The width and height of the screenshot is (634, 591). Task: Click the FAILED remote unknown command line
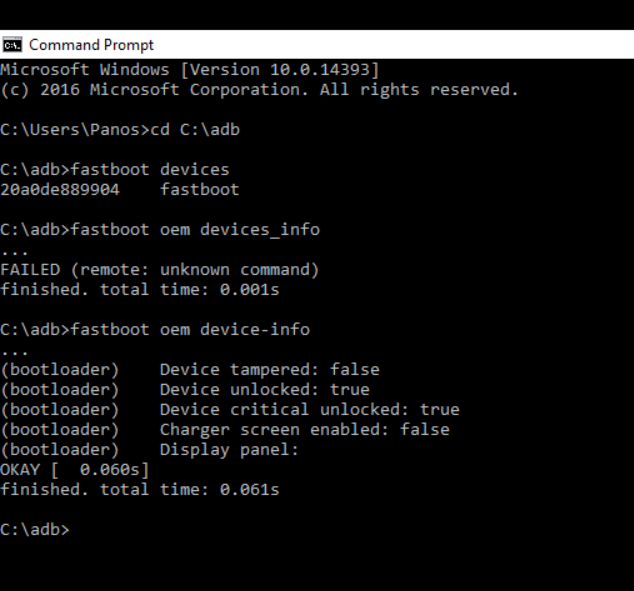tap(159, 270)
